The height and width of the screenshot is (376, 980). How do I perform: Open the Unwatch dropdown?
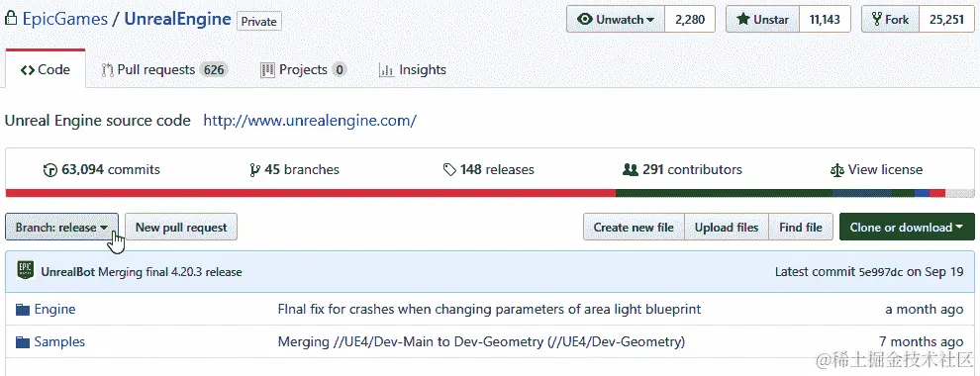coord(616,20)
